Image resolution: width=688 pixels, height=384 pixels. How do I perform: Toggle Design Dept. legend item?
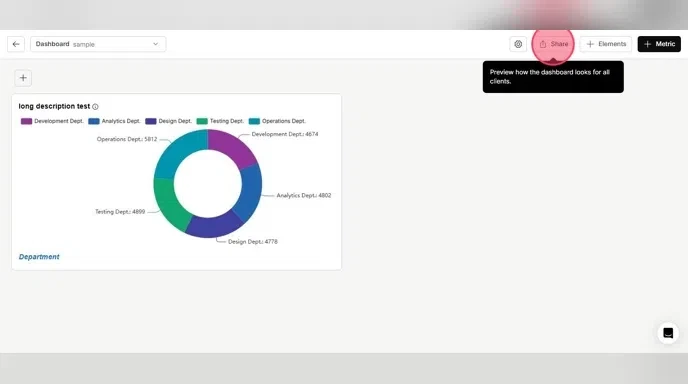pos(168,121)
